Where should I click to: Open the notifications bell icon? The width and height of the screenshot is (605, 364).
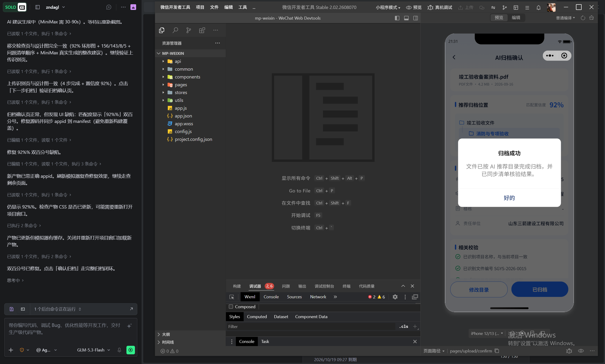[539, 8]
